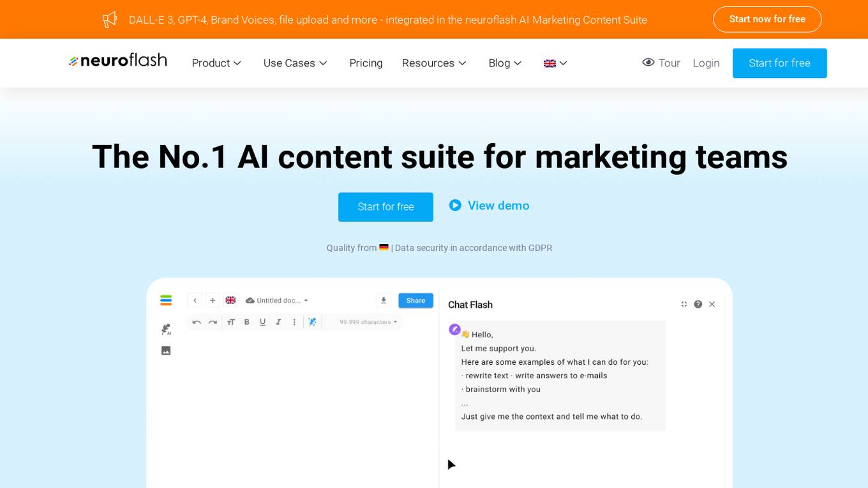This screenshot has height=488, width=868.
Task: Select the AI writer feather icon
Action: 166,329
